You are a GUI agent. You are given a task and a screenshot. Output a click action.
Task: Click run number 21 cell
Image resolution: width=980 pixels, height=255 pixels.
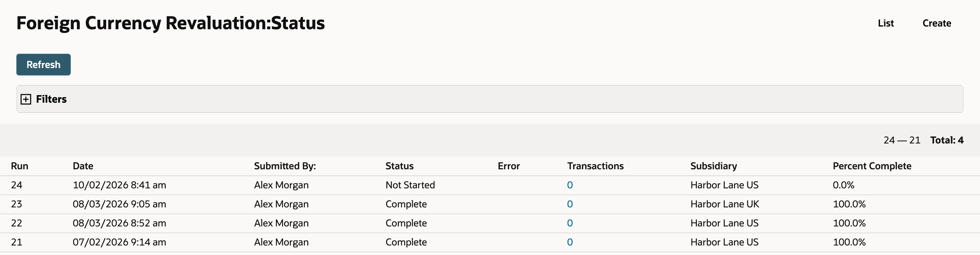[16, 242]
